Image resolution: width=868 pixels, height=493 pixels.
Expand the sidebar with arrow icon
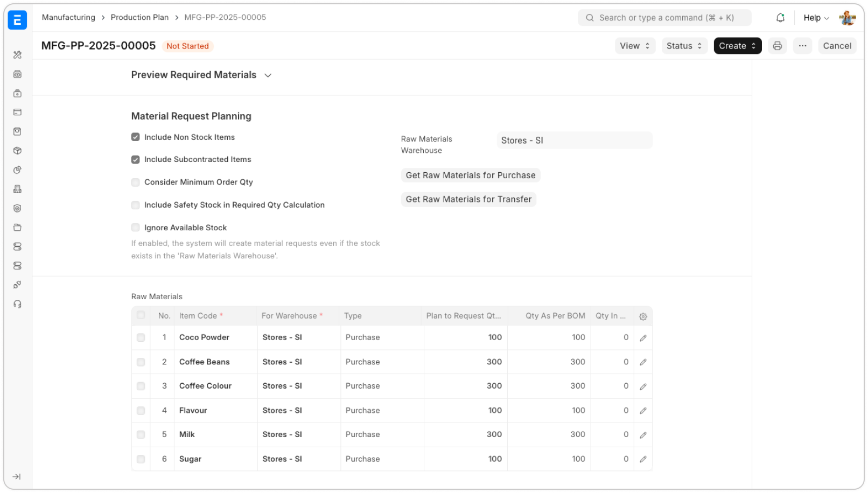(17, 476)
